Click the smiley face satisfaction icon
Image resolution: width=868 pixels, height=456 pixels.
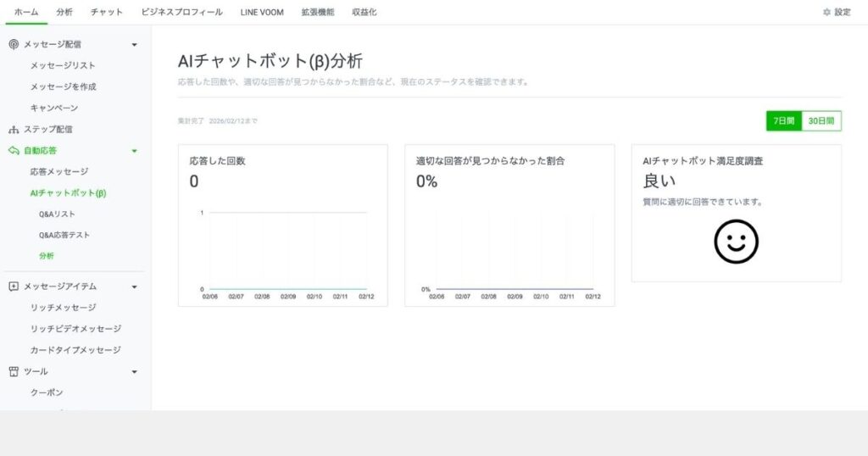click(x=736, y=242)
